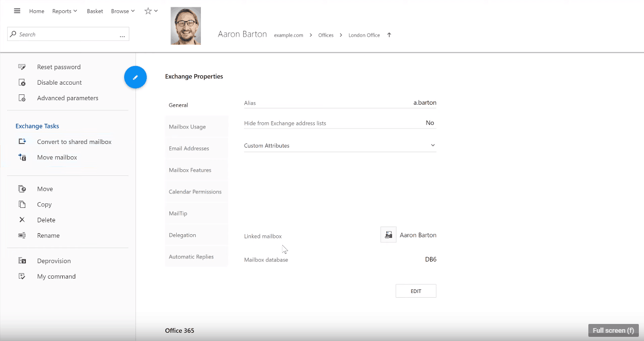Click Aaron Barton's profile photo
Image resolution: width=644 pixels, height=341 pixels.
[x=185, y=26]
